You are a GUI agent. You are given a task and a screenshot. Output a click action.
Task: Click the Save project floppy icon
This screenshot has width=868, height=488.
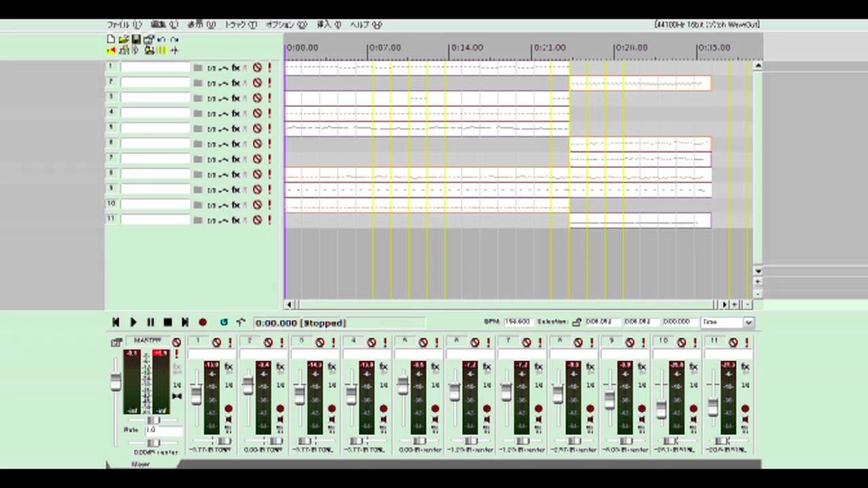pyautogui.click(x=136, y=40)
